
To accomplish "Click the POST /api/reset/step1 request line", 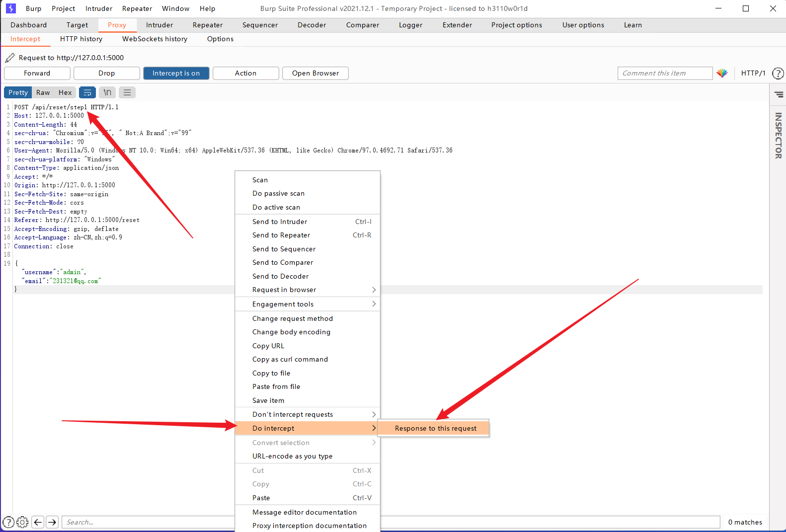I will (x=66, y=107).
